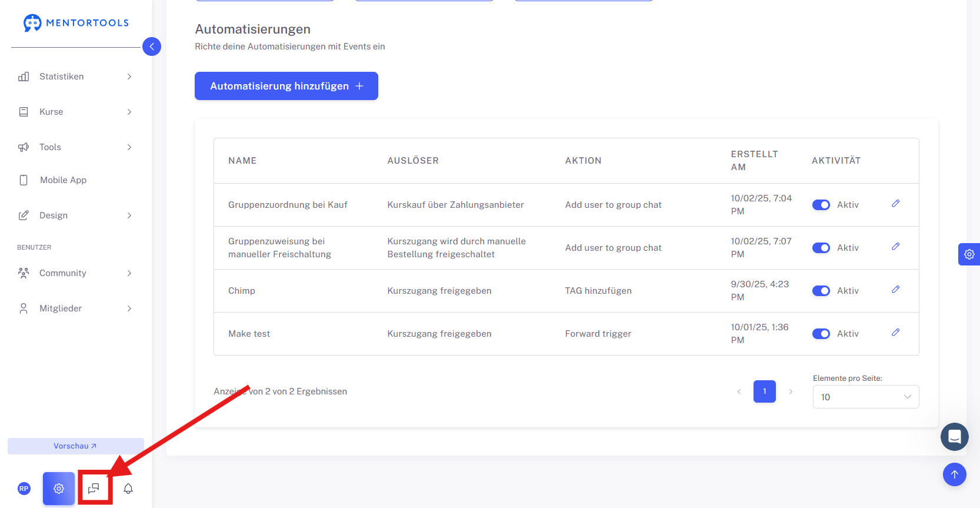Screen dimensions: 980x508
Task: Click the scroll-to-top arrow button
Action: coord(955,474)
